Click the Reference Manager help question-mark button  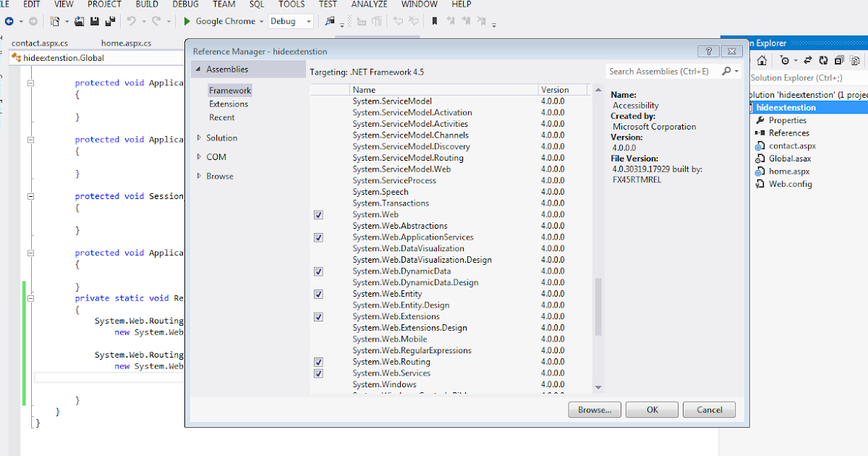(x=709, y=51)
